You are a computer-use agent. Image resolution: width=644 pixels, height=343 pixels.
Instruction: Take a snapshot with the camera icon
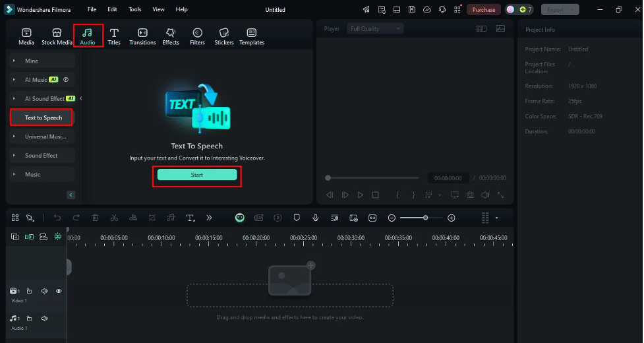coord(470,195)
